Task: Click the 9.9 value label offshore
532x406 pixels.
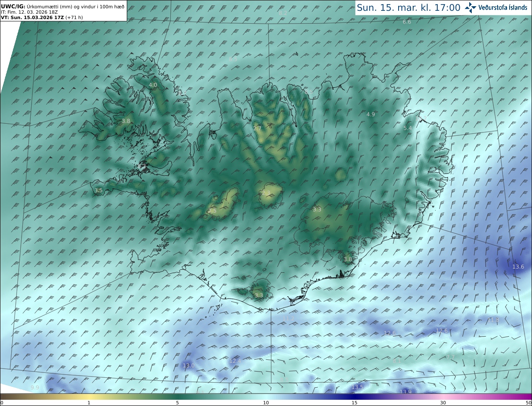Action: (35, 387)
